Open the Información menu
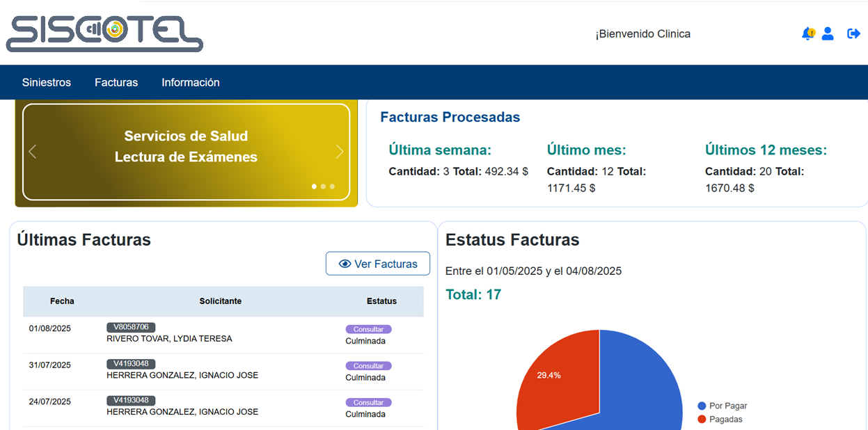This screenshot has height=430, width=868. coord(191,82)
